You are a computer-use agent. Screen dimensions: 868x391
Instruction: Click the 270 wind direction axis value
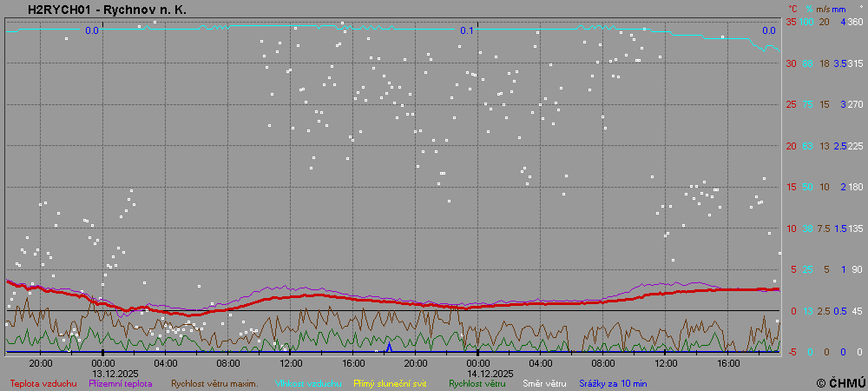click(855, 104)
